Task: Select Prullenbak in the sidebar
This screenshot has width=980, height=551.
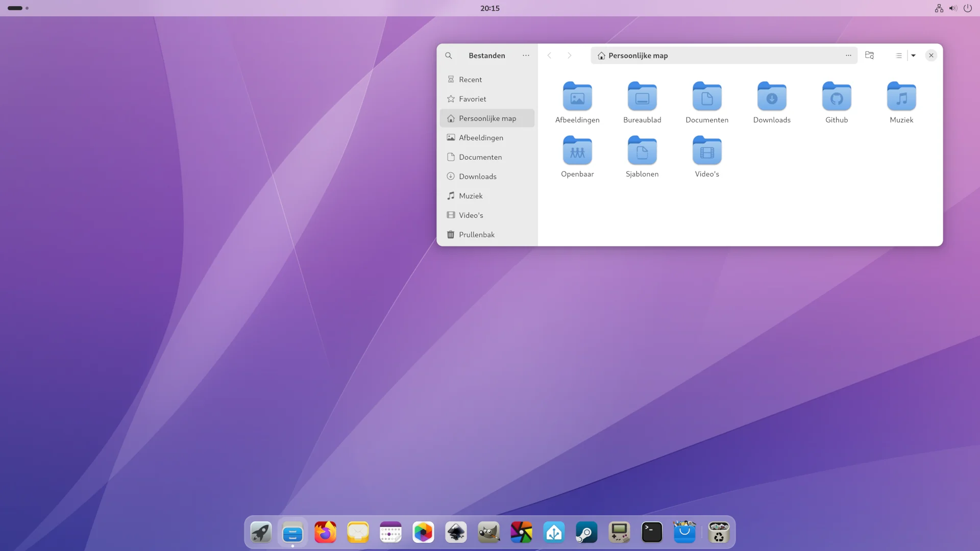Action: tap(476, 235)
